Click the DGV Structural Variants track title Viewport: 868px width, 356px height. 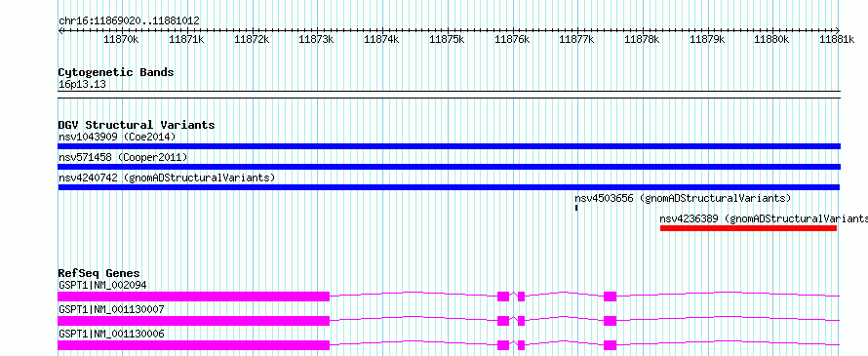pyautogui.click(x=137, y=125)
